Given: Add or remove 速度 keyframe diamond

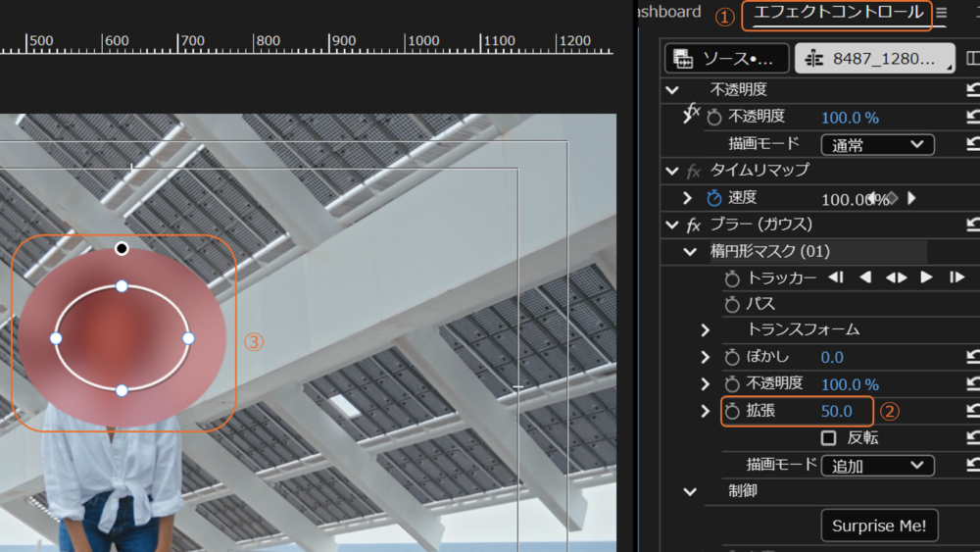Looking at the screenshot, I should (x=893, y=198).
